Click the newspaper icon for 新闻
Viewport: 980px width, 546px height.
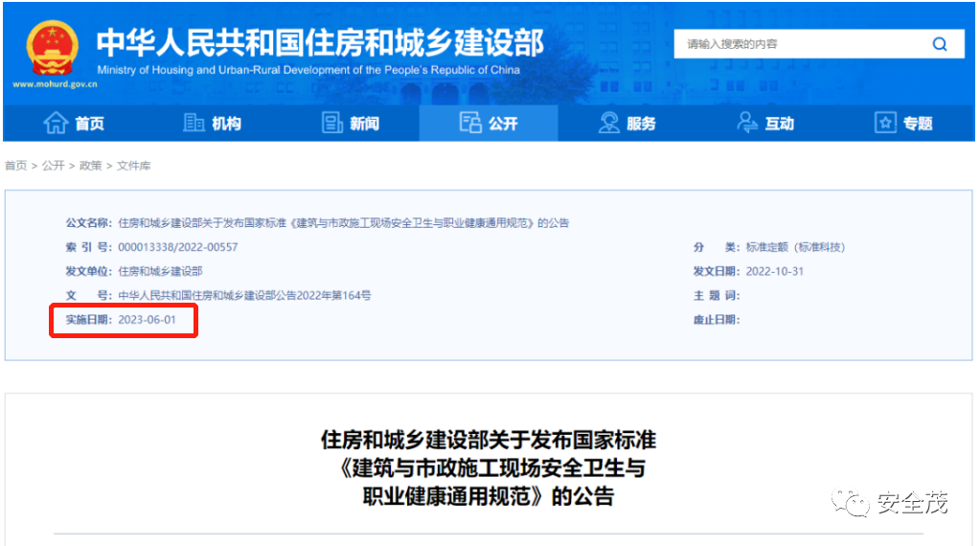coord(332,123)
